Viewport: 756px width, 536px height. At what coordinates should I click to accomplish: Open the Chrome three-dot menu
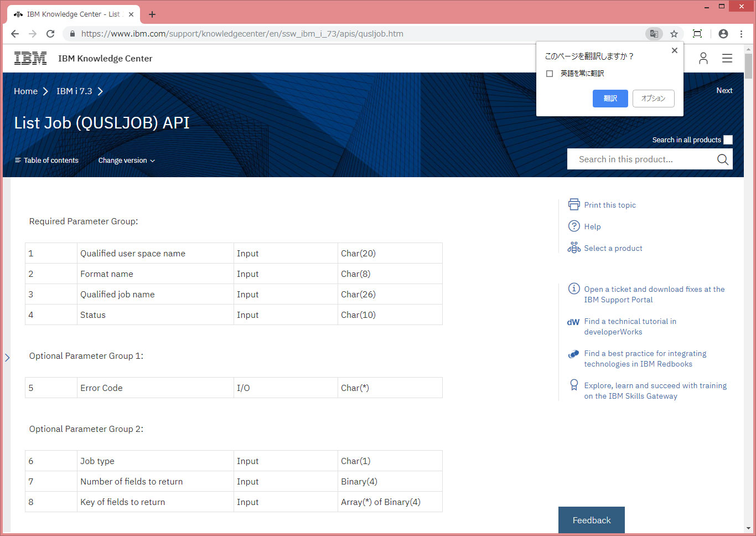(741, 34)
